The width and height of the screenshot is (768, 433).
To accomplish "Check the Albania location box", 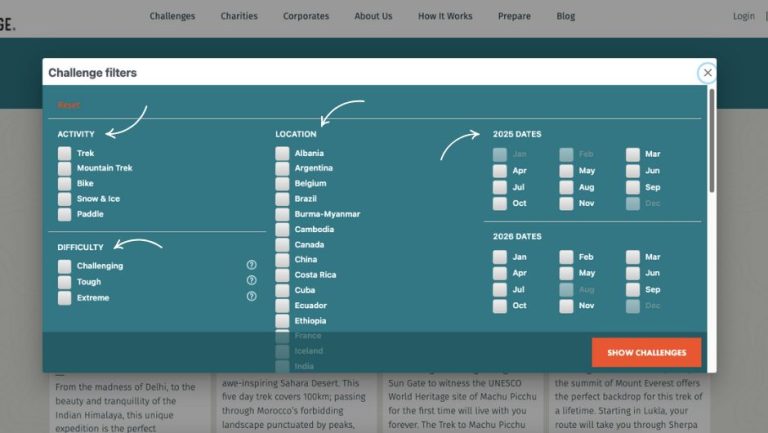I will [283, 154].
